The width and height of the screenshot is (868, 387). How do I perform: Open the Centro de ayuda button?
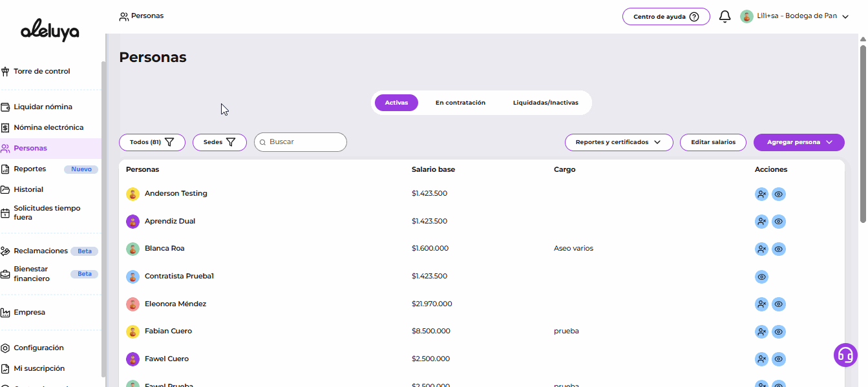(666, 17)
